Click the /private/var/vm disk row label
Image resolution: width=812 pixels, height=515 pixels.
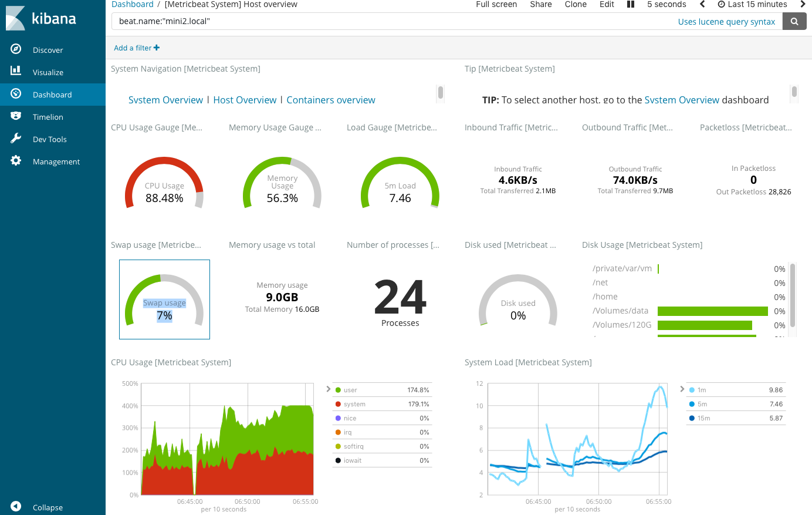[x=622, y=268]
